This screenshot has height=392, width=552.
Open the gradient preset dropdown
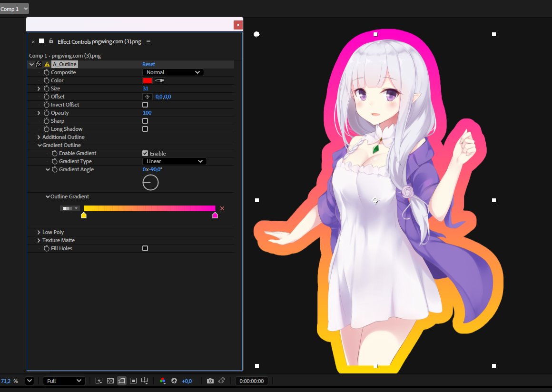69,208
